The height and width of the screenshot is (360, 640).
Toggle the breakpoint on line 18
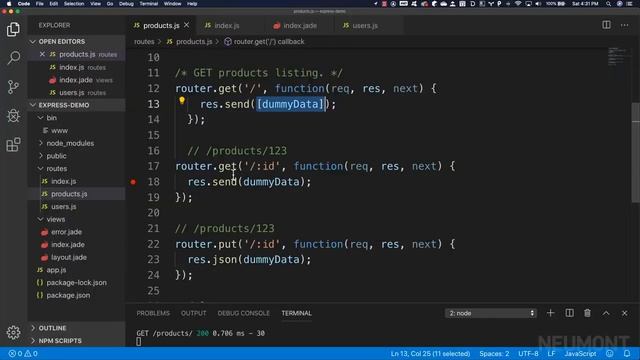click(x=133, y=182)
